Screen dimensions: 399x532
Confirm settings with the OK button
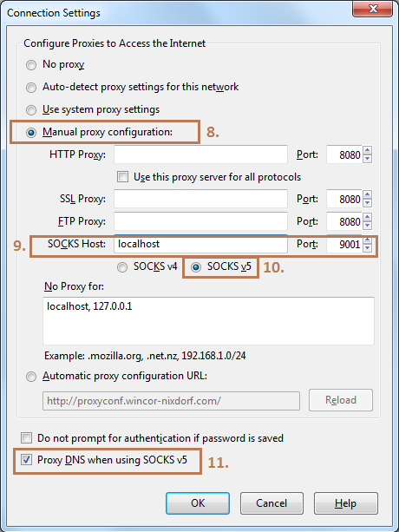tap(198, 503)
